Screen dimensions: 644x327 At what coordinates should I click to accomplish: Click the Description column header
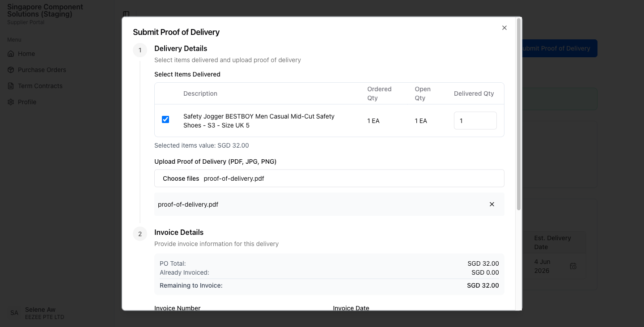point(200,93)
